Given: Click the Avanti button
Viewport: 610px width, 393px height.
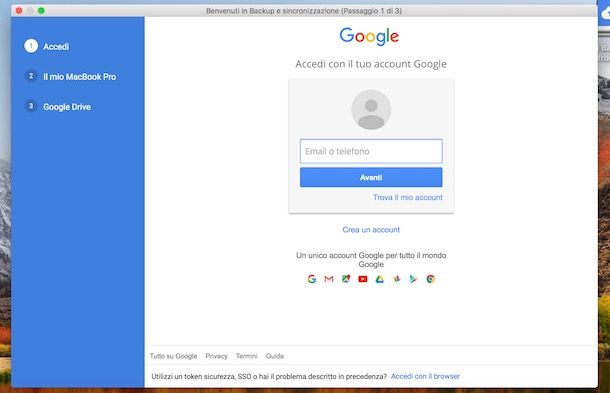Looking at the screenshot, I should point(371,177).
